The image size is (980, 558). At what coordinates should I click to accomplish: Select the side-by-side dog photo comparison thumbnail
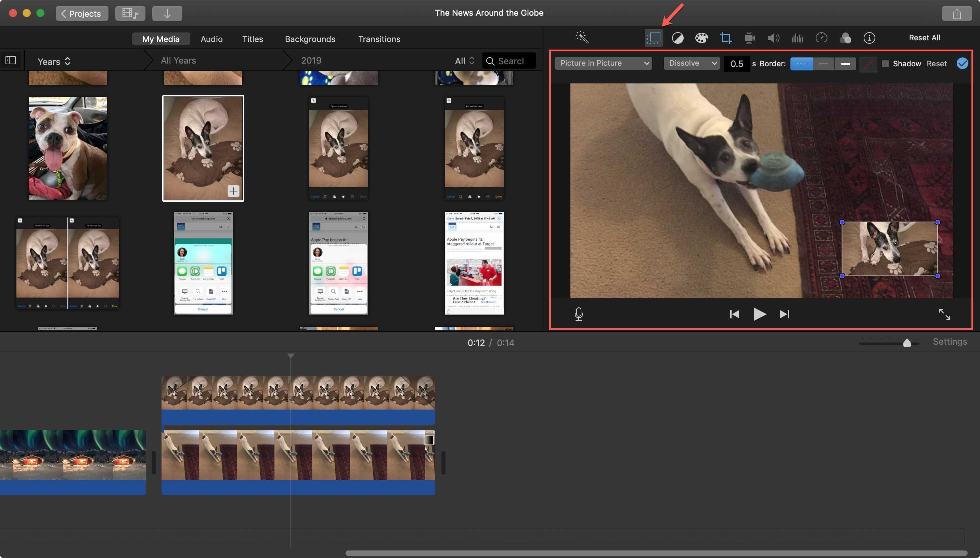tap(67, 263)
